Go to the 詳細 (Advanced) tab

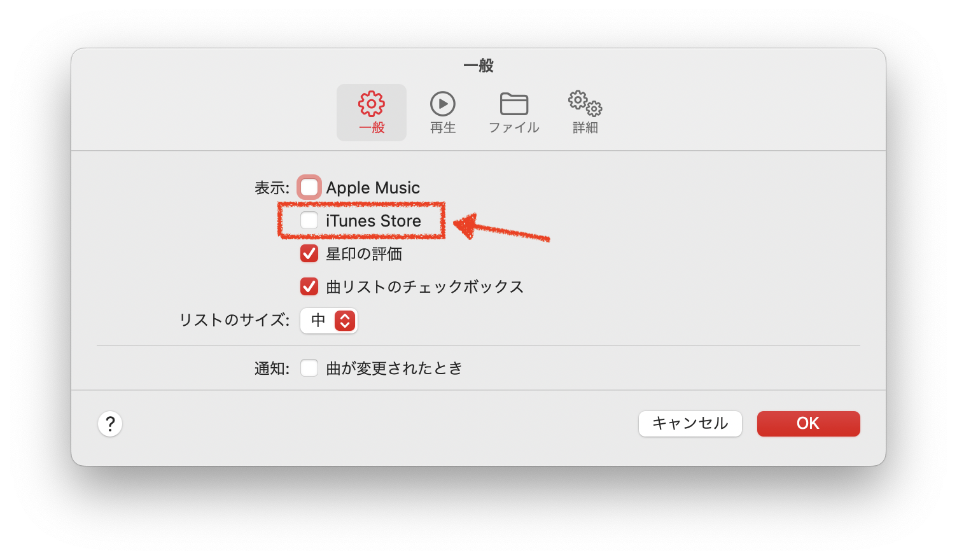(585, 113)
